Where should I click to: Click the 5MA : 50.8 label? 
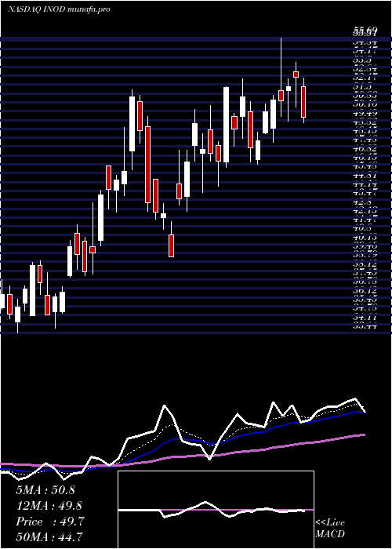(45, 490)
